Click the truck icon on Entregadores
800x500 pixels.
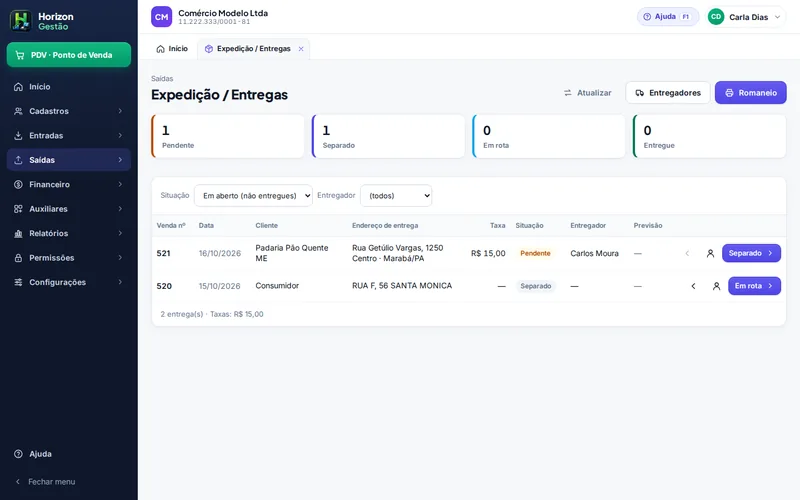(x=639, y=93)
